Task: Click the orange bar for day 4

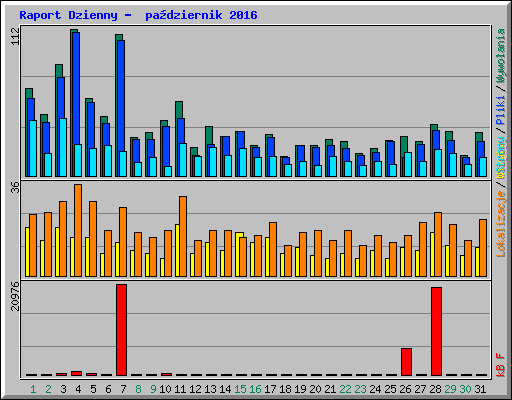Action: tap(78, 230)
